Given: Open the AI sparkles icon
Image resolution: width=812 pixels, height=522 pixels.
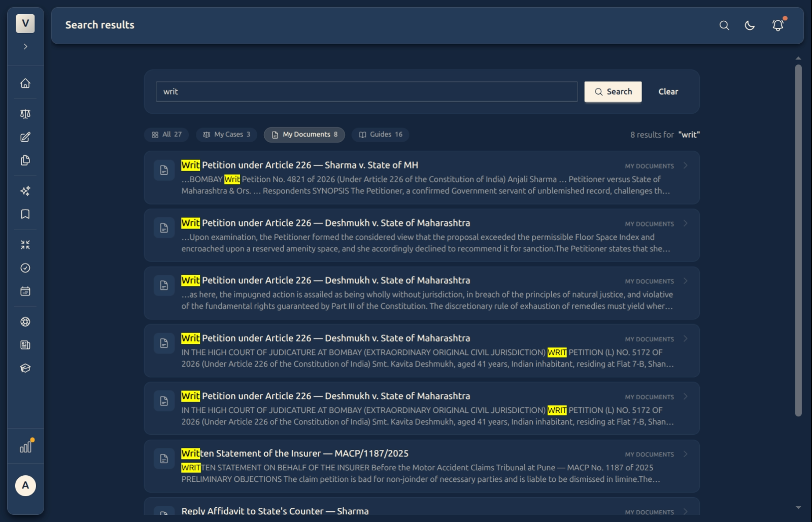Looking at the screenshot, I should click(25, 191).
